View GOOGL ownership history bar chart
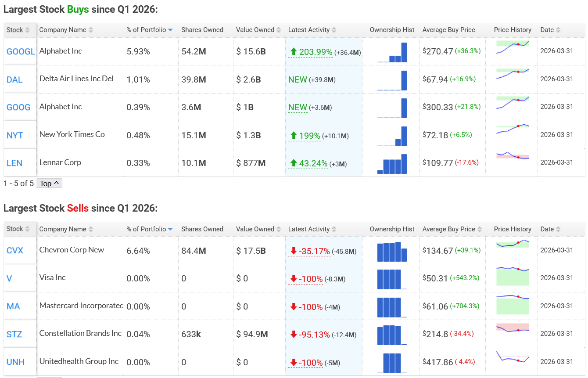The width and height of the screenshot is (588, 378). [x=392, y=52]
